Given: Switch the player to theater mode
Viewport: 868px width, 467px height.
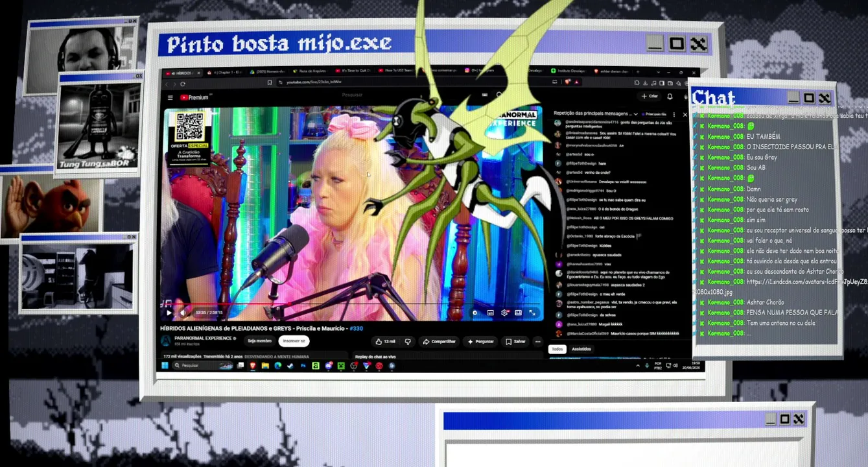Looking at the screenshot, I should tap(519, 313).
